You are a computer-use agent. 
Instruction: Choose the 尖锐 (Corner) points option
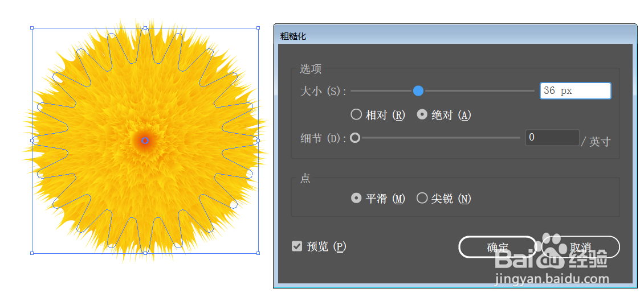(x=443, y=199)
